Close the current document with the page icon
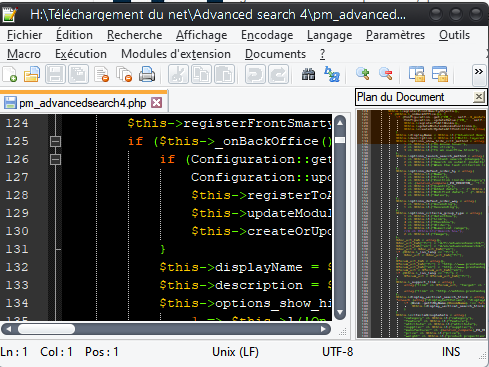Viewport: 489px width, 367px height. (101, 74)
